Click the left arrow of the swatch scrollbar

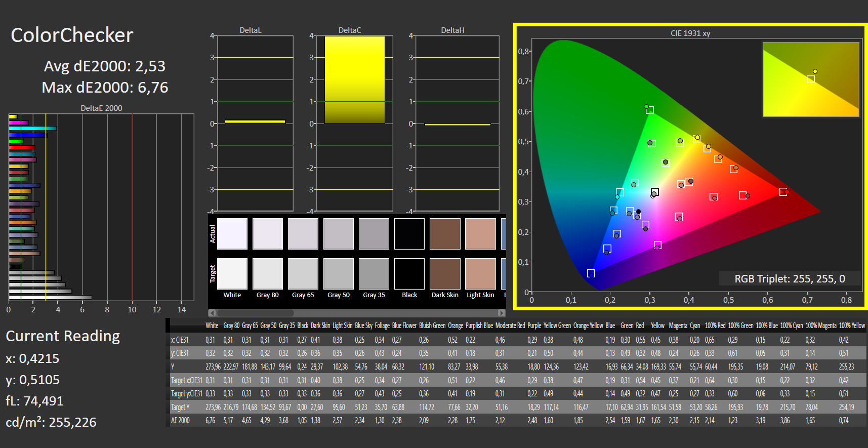click(212, 313)
